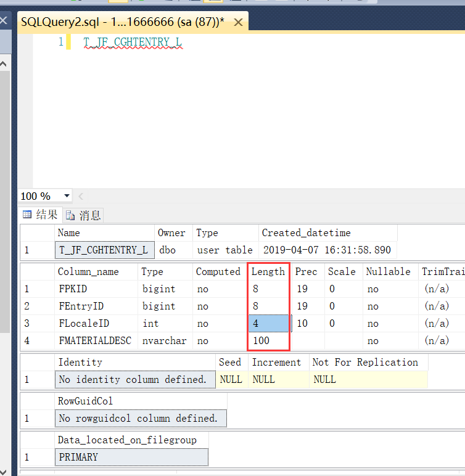Click the Scale column header
The height and width of the screenshot is (476, 465).
click(344, 272)
